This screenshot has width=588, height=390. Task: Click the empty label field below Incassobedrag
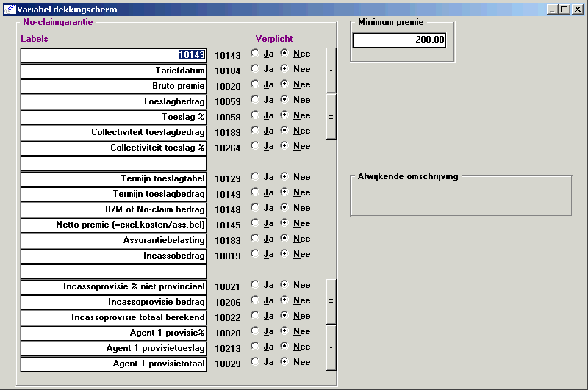[113, 271]
